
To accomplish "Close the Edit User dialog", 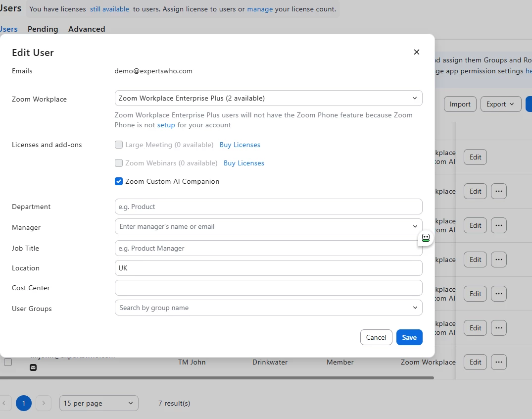I will coord(417,52).
